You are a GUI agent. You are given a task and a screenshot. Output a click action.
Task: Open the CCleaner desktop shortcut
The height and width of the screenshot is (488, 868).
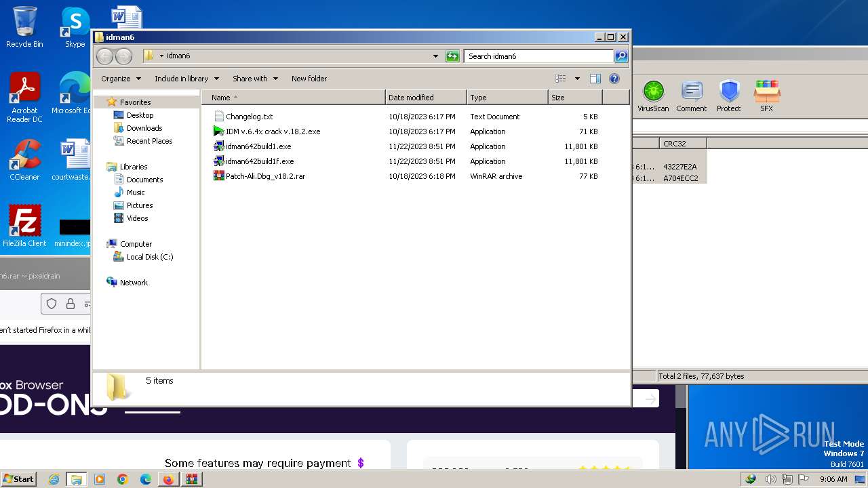tap(24, 160)
